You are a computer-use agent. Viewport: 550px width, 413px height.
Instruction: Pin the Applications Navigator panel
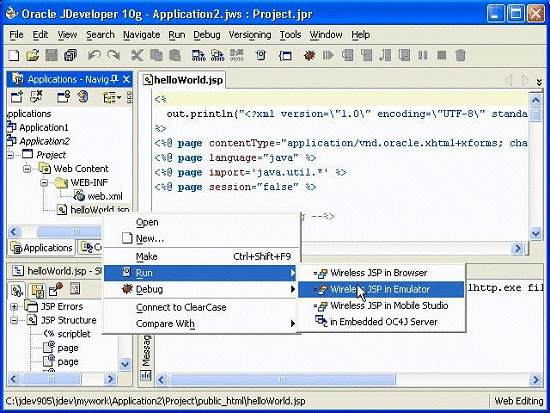[x=114, y=79]
